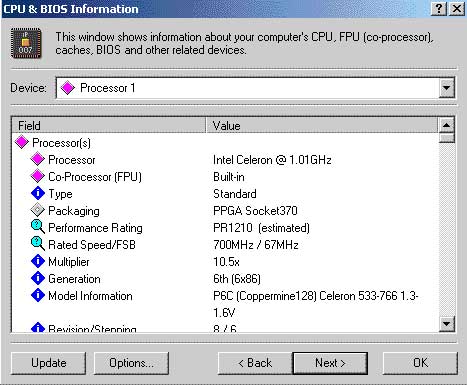Click the blue info icon beside Multiplier
Image resolution: width=467 pixels, height=385 pixels.
[38, 262]
